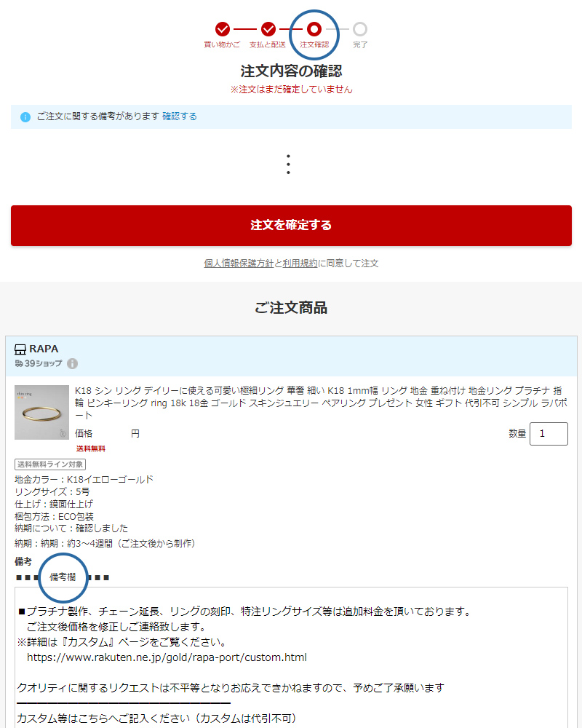Click the blue info icon in the notice bar
582x728 pixels.
point(25,117)
